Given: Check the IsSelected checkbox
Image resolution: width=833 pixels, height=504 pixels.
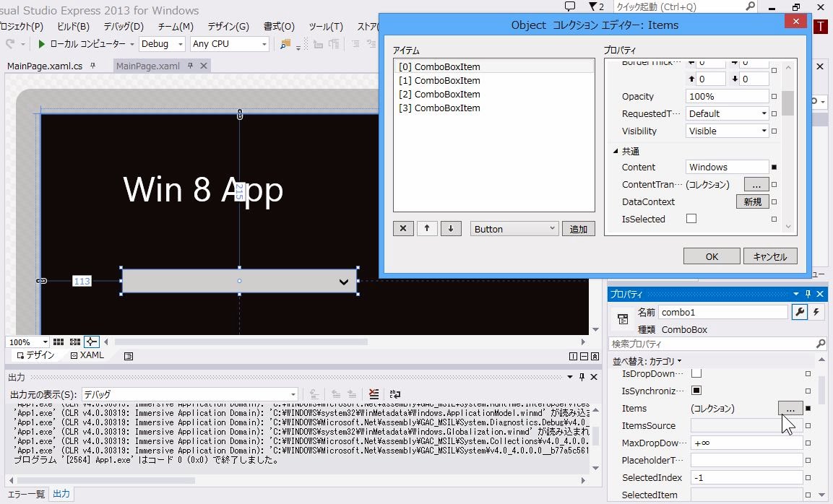Looking at the screenshot, I should (691, 219).
